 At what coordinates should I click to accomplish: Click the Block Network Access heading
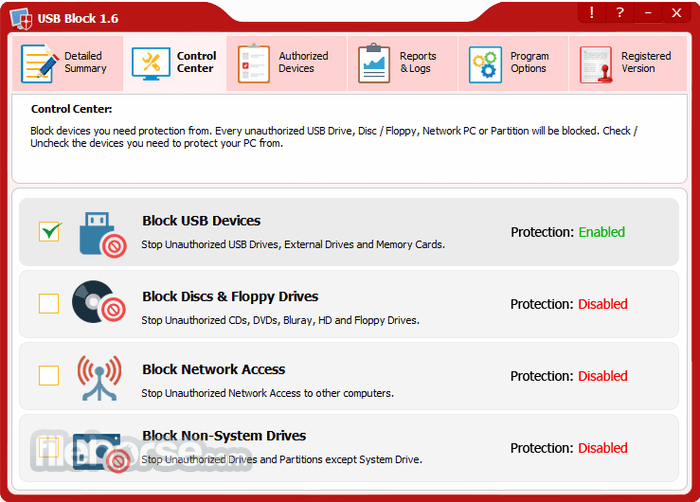pyautogui.click(x=213, y=369)
